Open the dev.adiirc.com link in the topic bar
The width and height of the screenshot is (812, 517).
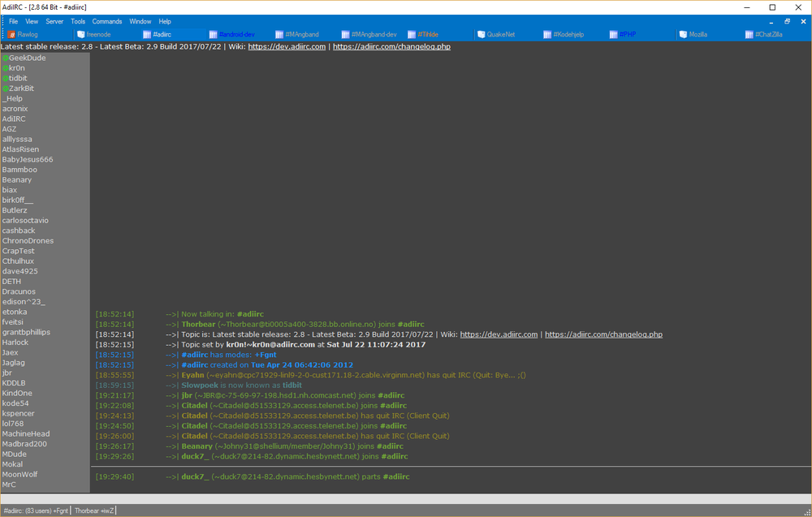coord(287,47)
